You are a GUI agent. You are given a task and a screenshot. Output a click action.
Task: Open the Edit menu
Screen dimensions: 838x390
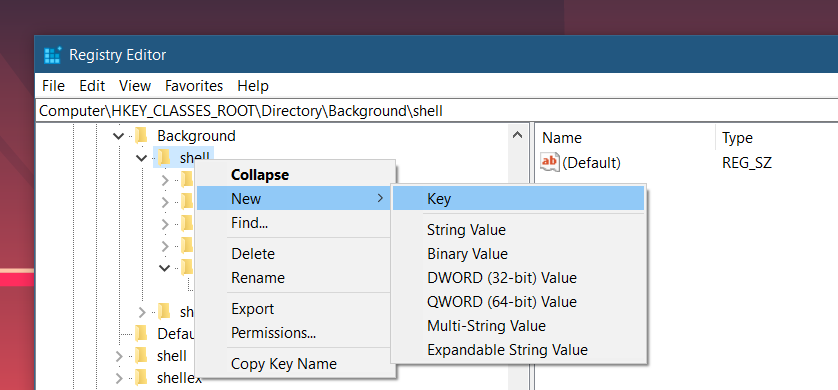(92, 86)
